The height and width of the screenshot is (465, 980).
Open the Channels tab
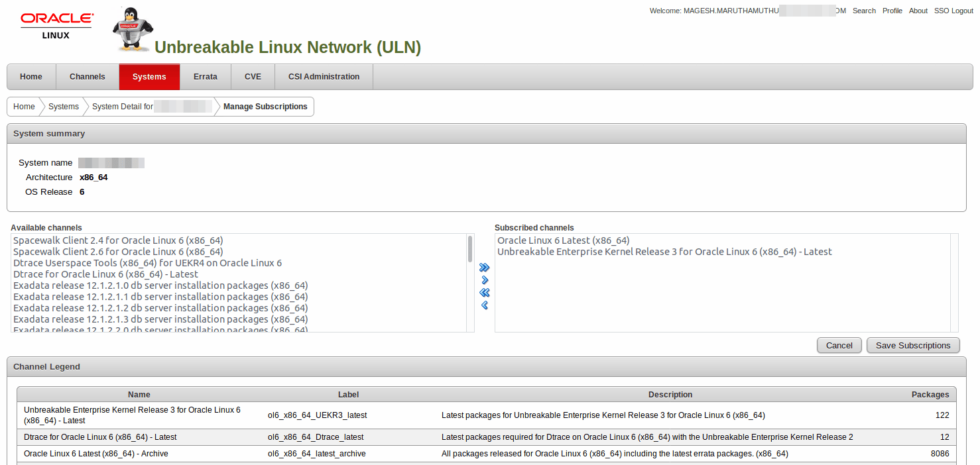(88, 77)
